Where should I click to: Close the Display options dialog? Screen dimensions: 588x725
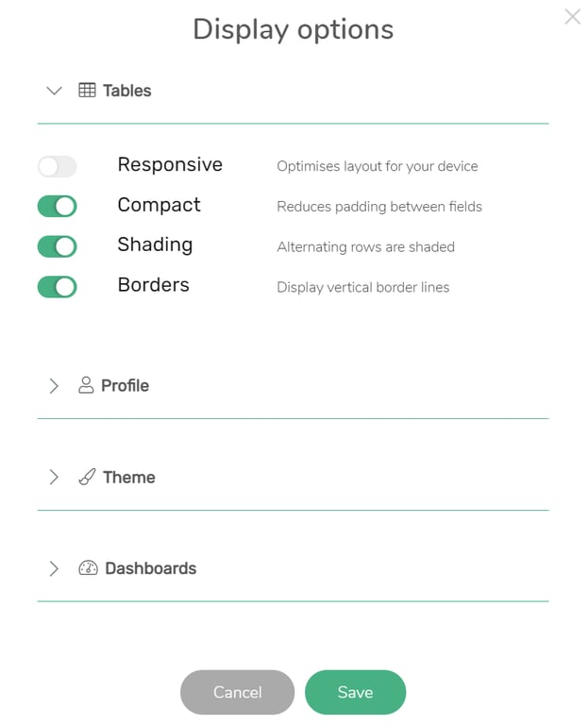click(572, 17)
